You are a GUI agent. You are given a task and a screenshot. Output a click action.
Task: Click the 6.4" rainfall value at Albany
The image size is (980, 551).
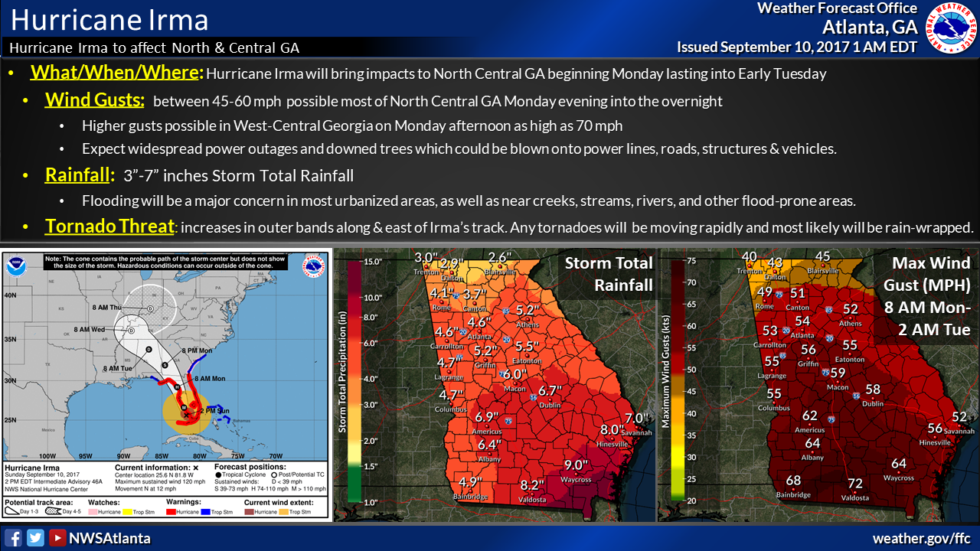point(490,445)
